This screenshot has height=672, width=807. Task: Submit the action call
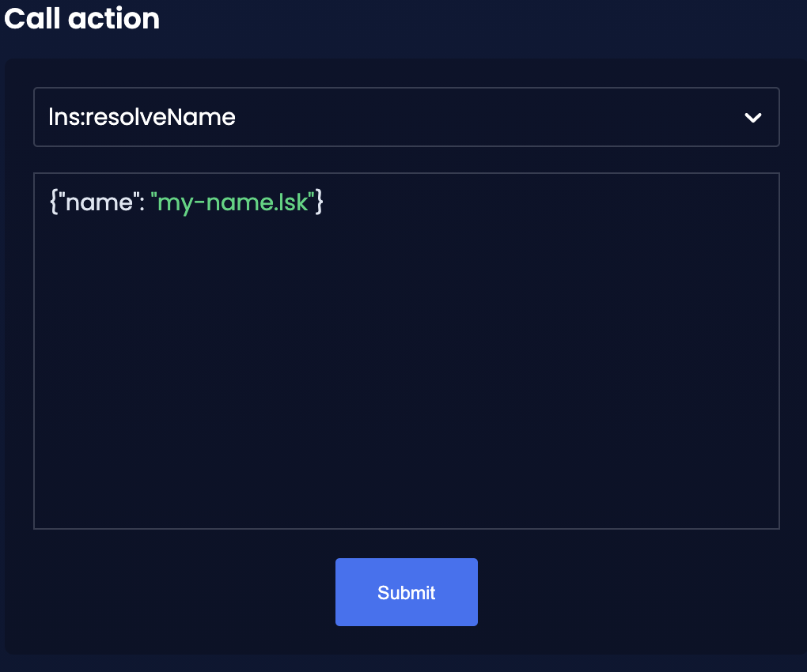pos(406,592)
